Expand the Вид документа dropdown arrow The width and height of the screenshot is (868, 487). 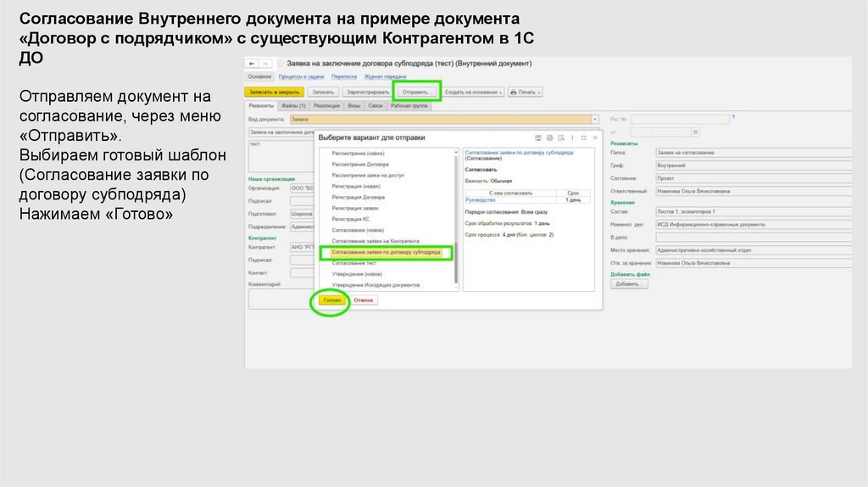pyautogui.click(x=595, y=119)
